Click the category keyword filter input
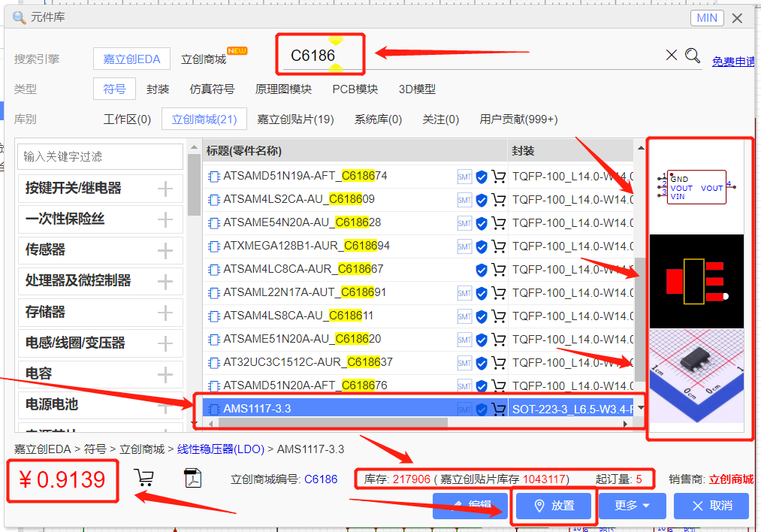The width and height of the screenshot is (761, 532). pyautogui.click(x=100, y=156)
